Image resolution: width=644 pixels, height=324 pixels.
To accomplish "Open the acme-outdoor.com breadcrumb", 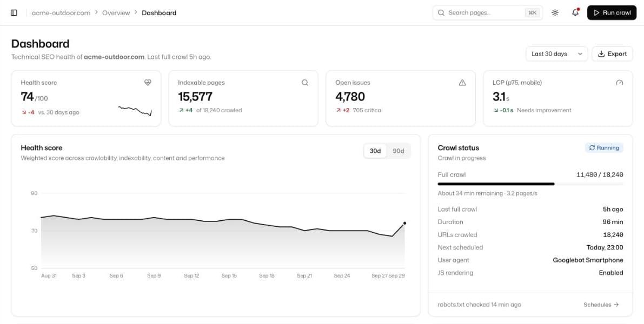I will pos(61,13).
